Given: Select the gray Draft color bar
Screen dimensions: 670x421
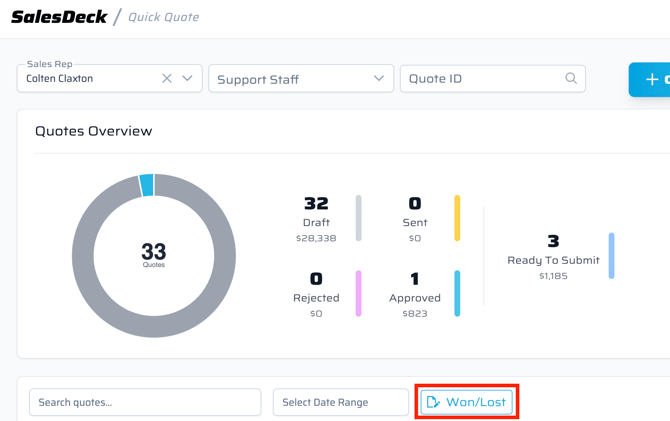Looking at the screenshot, I should [x=359, y=218].
